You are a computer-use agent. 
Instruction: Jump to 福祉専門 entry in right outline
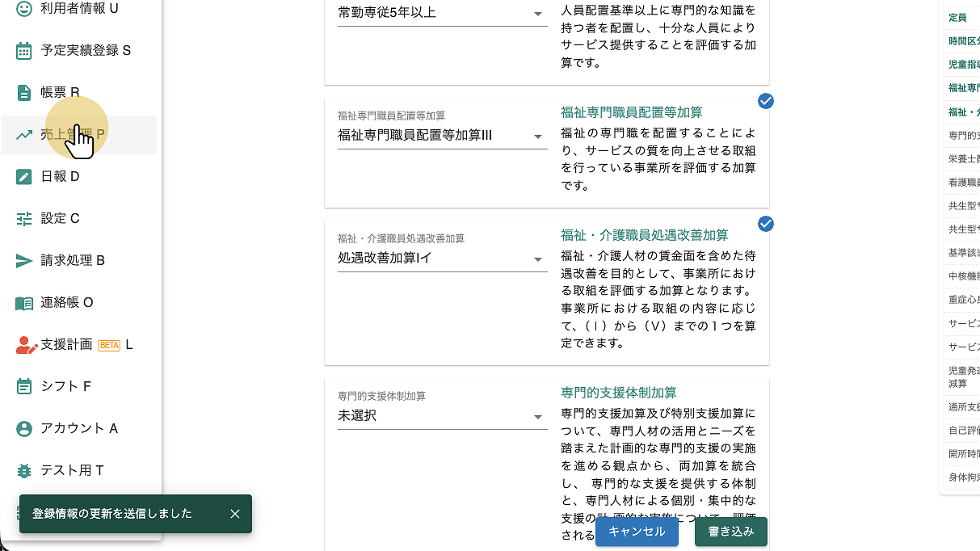coord(962,88)
